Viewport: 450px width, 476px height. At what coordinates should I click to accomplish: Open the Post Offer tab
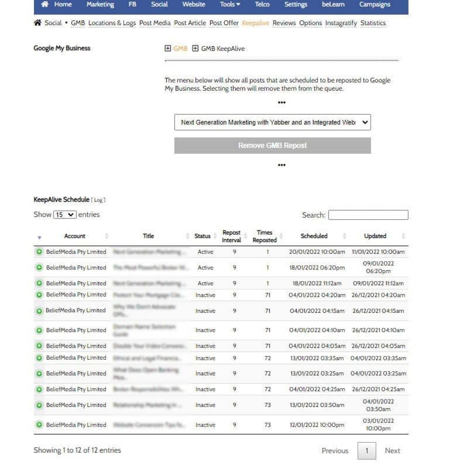coord(224,23)
